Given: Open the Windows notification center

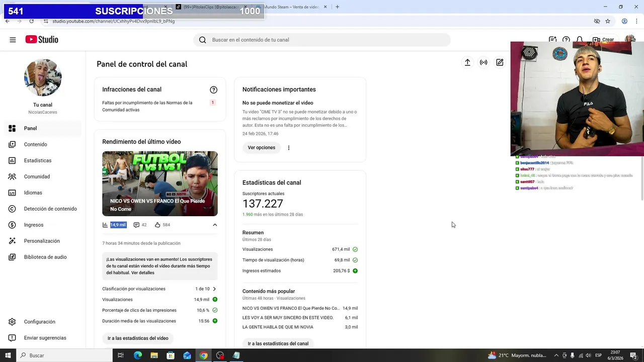Looking at the screenshot, I should click(x=633, y=355).
